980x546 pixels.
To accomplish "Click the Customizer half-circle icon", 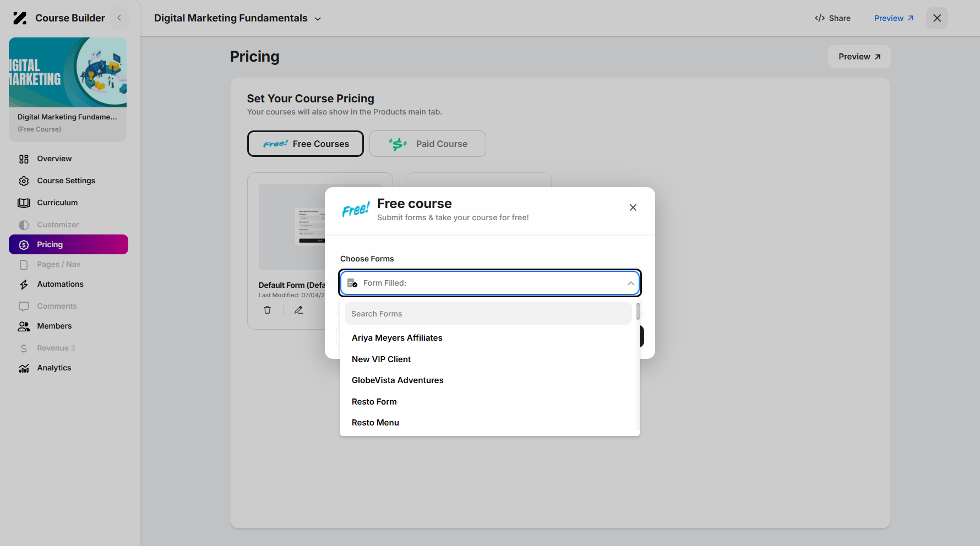I will click(x=24, y=225).
